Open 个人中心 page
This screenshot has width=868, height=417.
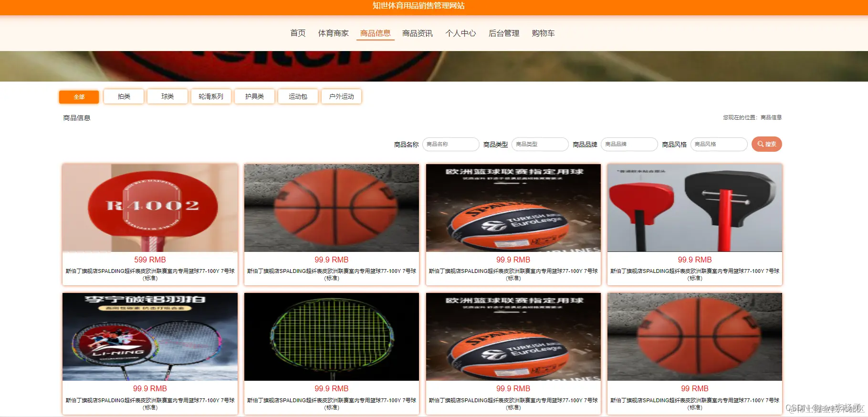460,33
